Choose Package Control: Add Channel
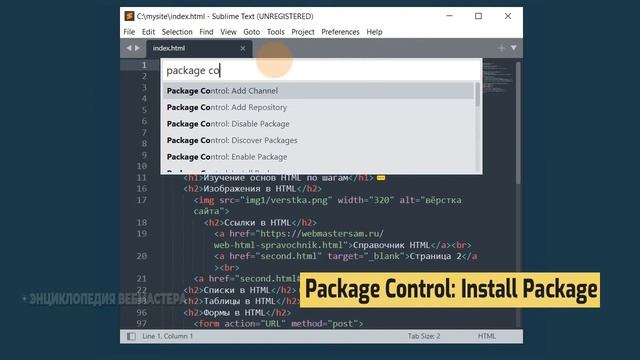 318,91
